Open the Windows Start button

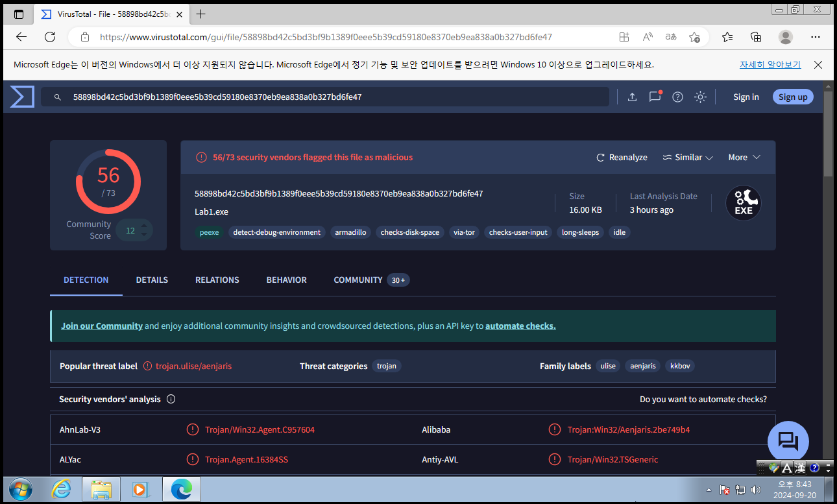tap(21, 489)
